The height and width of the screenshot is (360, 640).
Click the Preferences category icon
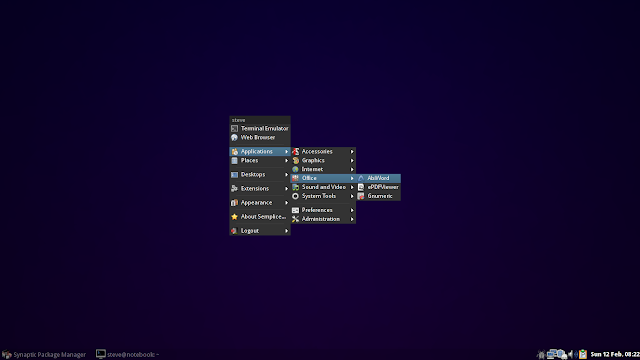click(x=296, y=210)
